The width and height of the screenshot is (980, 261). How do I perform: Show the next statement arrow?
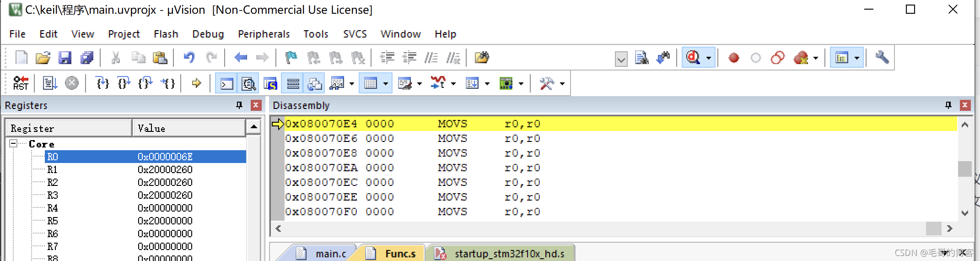(197, 83)
